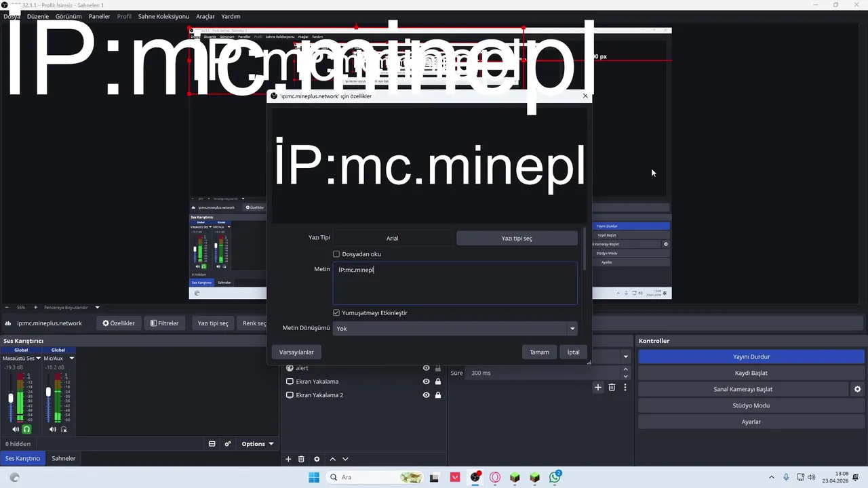Start recording with Kaydı Başlat

click(x=751, y=373)
